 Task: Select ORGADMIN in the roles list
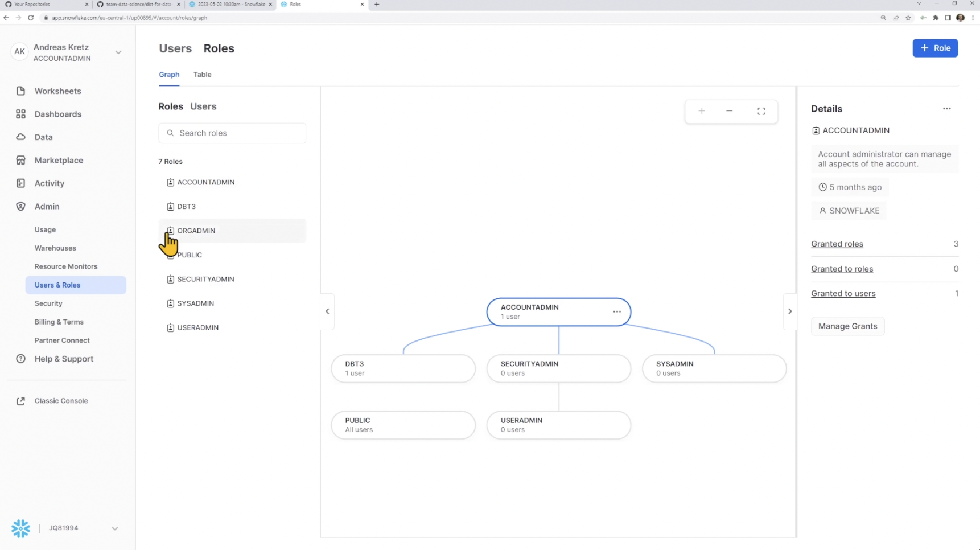[232, 231]
